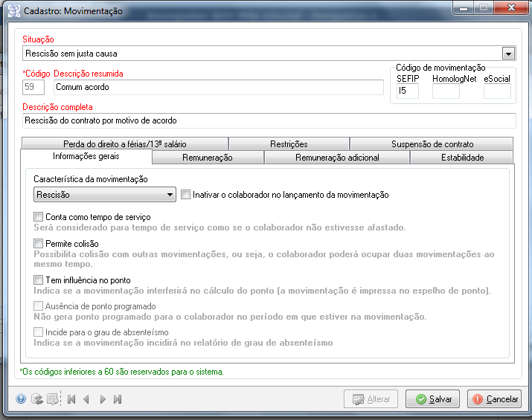The height and width of the screenshot is (420, 532).
Task: Enable 'Conta como tempo de serviço' checkbox
Action: click(39, 216)
